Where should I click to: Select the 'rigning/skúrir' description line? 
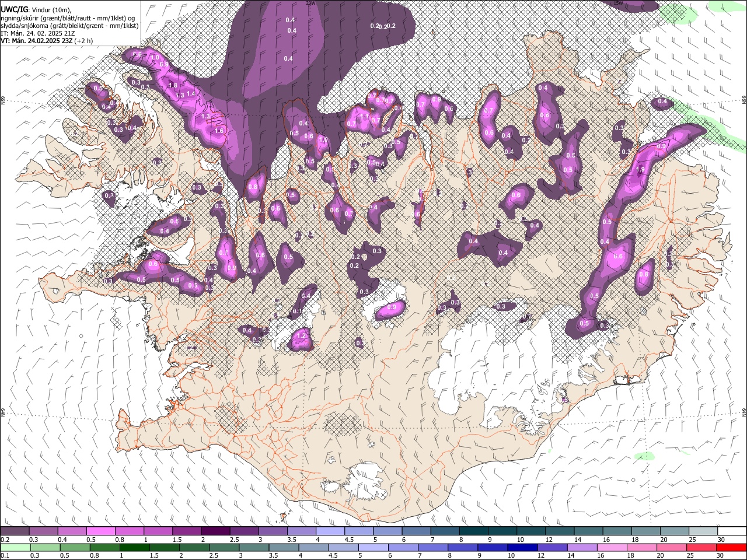pyautogui.click(x=68, y=17)
